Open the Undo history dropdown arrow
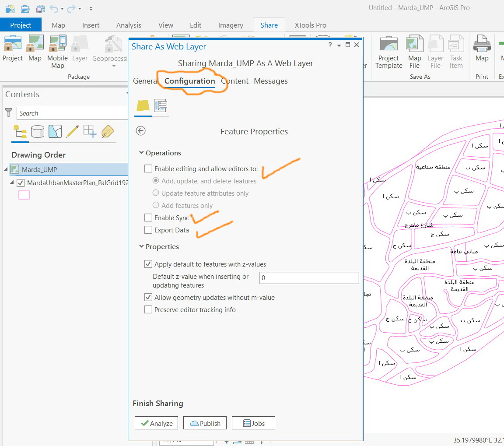This screenshot has width=504, height=446. [x=63, y=9]
